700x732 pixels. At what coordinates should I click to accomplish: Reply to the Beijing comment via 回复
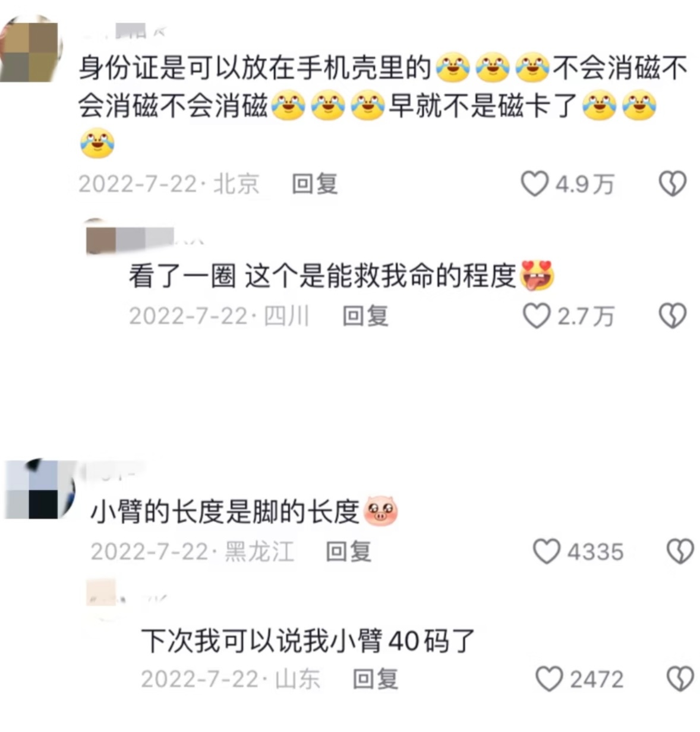pos(314,184)
